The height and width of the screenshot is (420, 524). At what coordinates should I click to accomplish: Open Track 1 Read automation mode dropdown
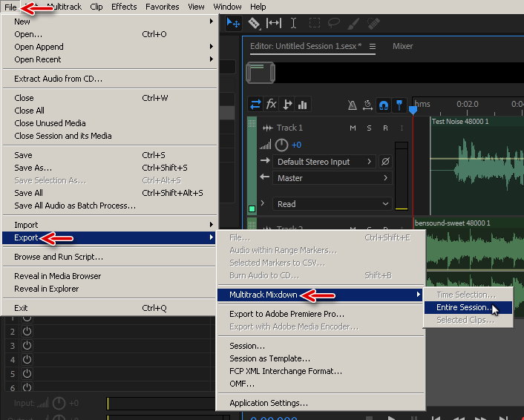click(333, 204)
